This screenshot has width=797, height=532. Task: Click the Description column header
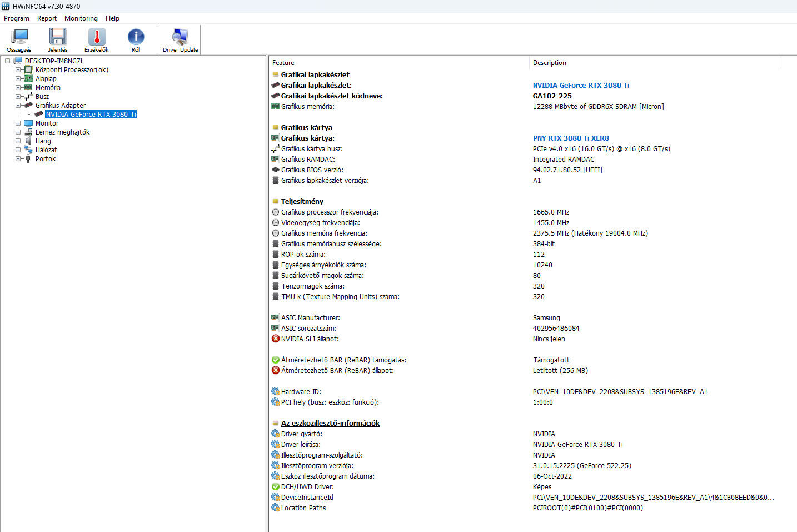(x=654, y=63)
